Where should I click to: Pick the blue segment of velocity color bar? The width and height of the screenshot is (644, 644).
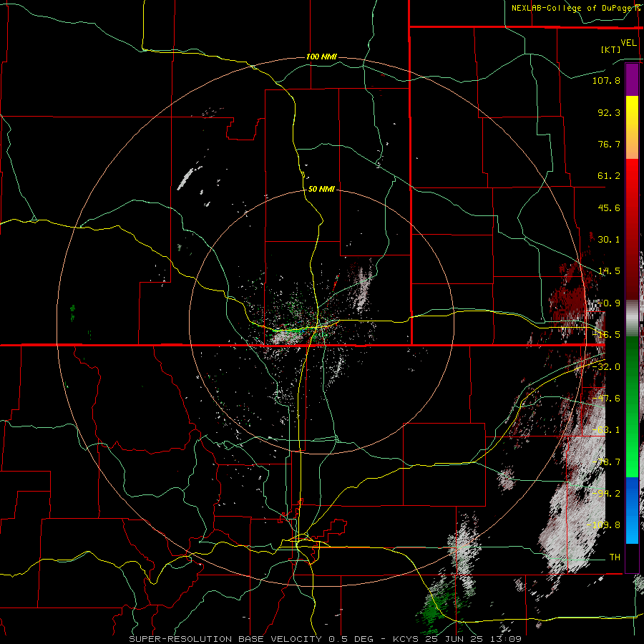pos(632,510)
